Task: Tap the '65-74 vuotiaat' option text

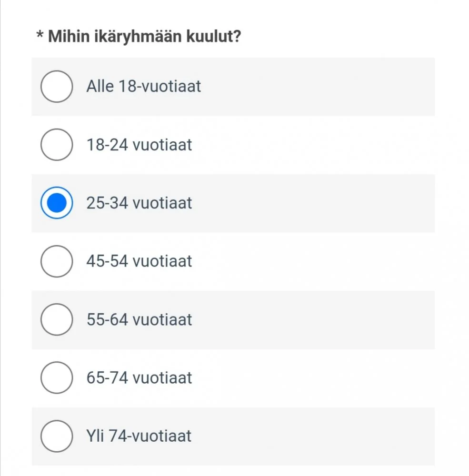Action: (139, 378)
